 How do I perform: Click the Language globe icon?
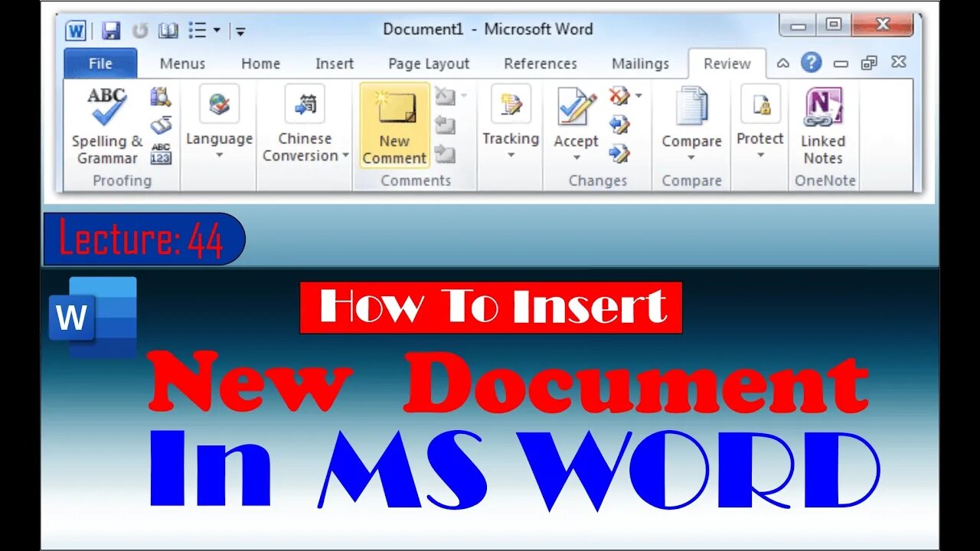219,104
